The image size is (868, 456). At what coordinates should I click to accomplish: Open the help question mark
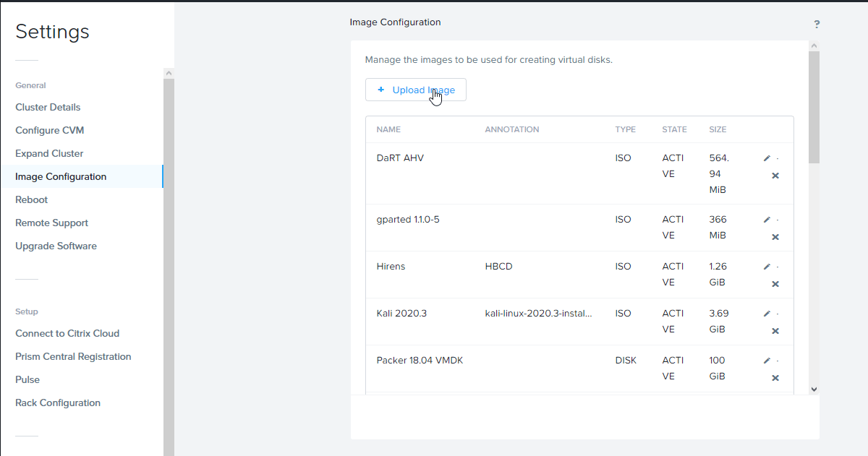(817, 25)
